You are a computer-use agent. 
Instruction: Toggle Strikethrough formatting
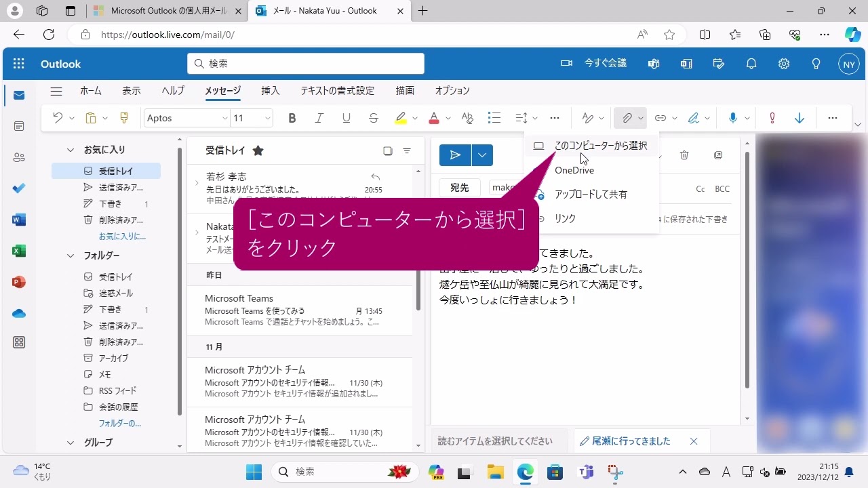[x=374, y=118]
